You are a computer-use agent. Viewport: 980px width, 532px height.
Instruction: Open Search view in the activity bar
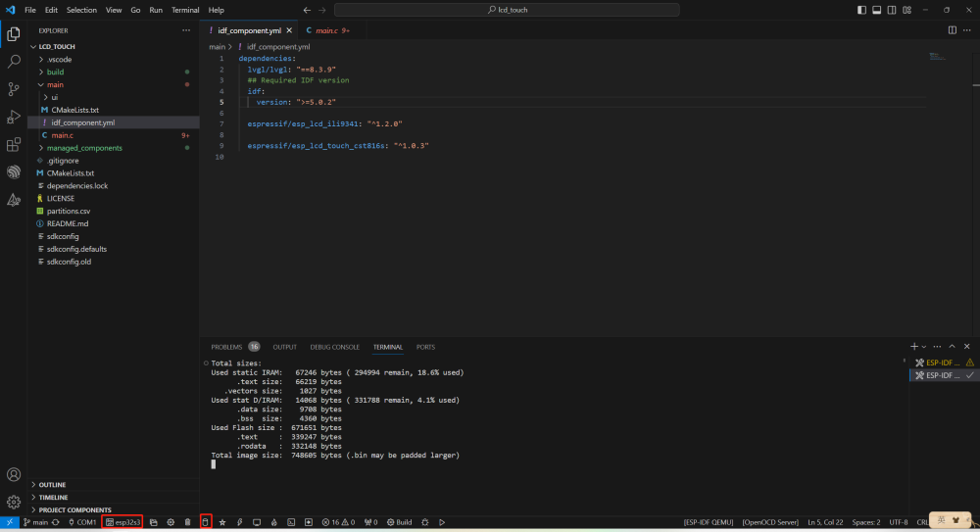tap(14, 61)
